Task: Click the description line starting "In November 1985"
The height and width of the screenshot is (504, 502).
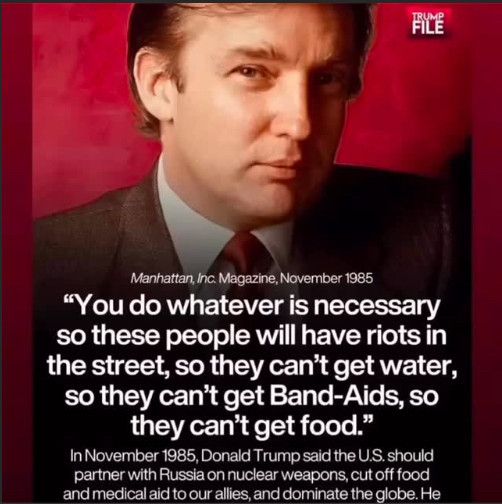Action: 252,456
